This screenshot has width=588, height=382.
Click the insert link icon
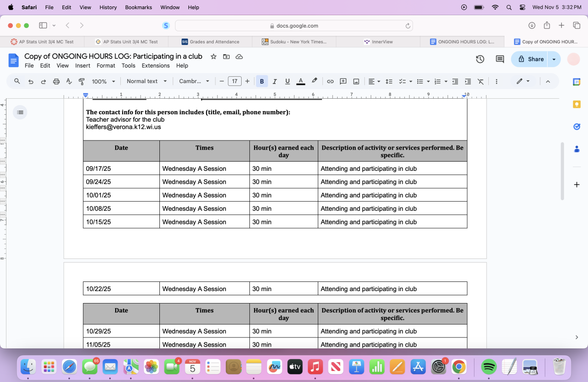coord(330,81)
